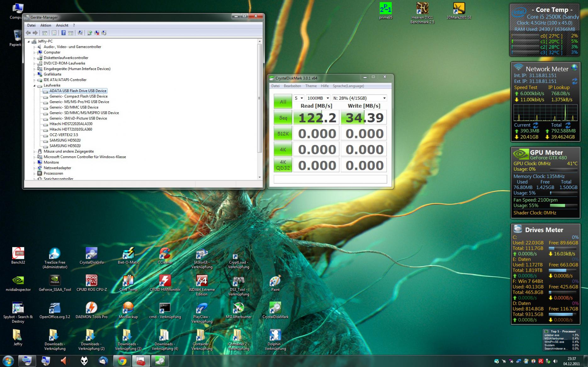Select the ATTO Bench32 desktop icon
Image resolution: width=588 pixels, height=367 pixels.
pyautogui.click(x=18, y=256)
